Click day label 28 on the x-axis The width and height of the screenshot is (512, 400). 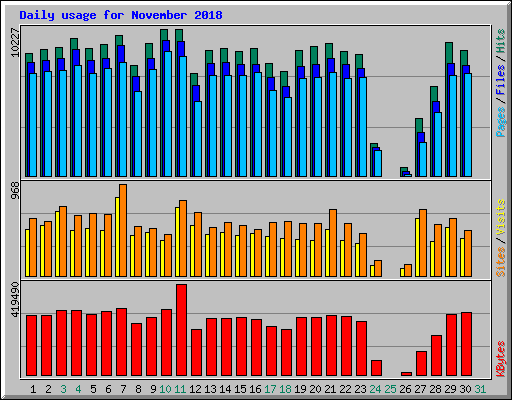[x=435, y=389]
